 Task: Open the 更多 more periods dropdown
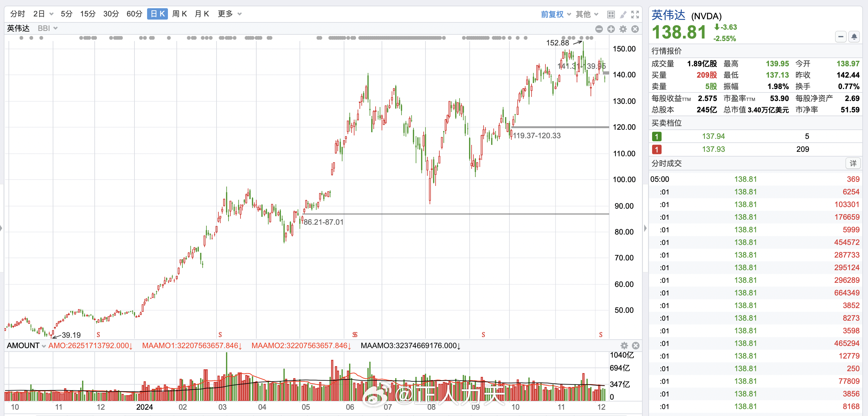point(229,14)
